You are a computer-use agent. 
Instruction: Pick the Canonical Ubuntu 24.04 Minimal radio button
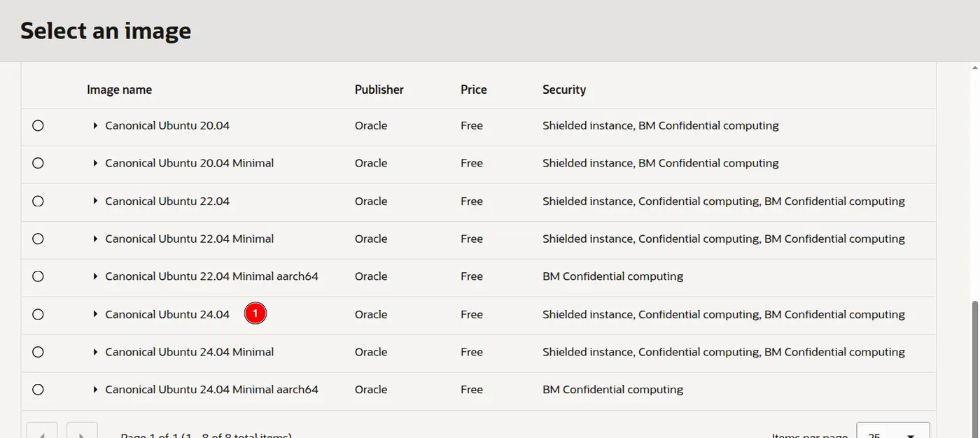pos(38,352)
